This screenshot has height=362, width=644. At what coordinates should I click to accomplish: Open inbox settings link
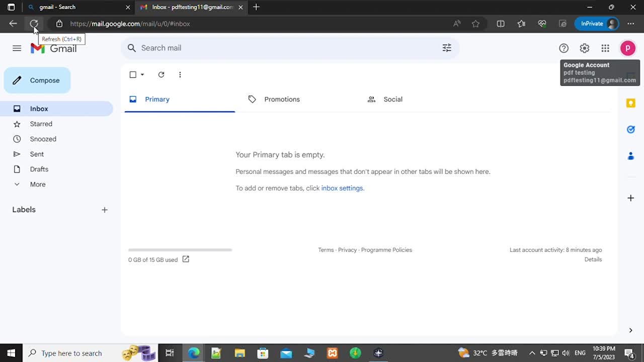point(342,188)
